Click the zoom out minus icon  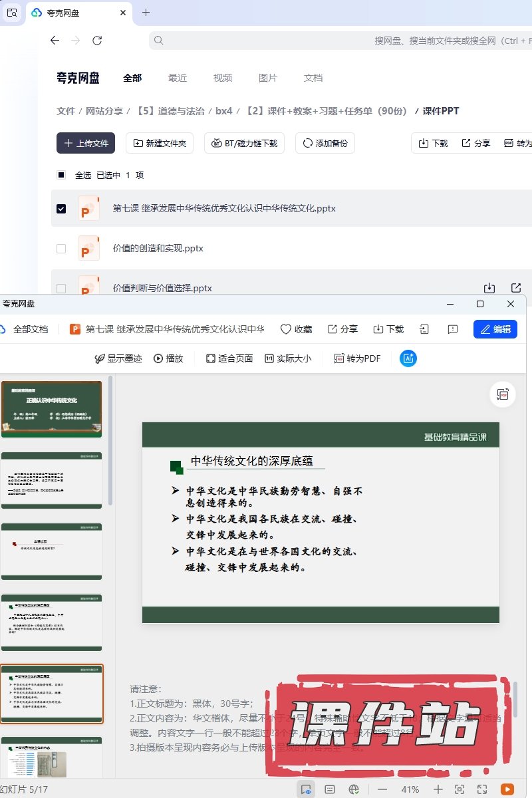point(382,789)
